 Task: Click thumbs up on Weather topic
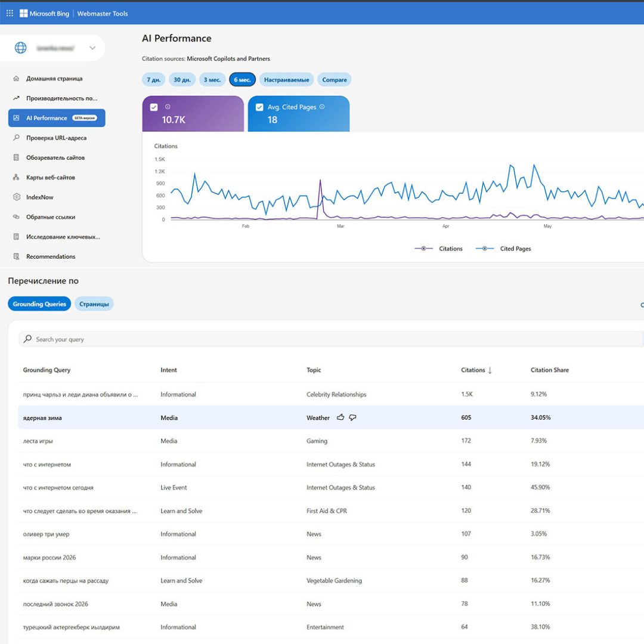click(x=340, y=417)
